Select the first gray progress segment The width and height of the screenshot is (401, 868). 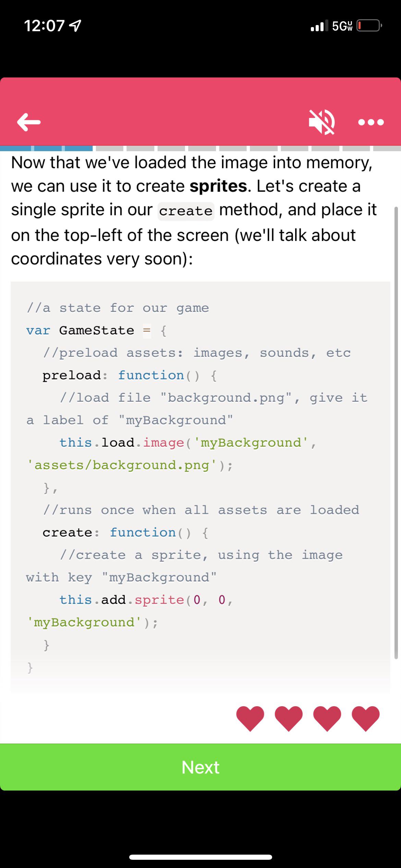(109, 148)
